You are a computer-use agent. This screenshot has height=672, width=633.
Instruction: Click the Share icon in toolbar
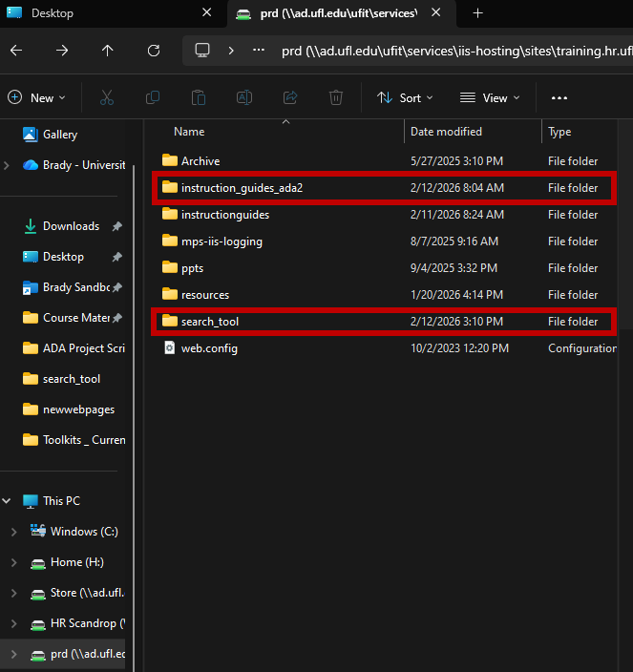[290, 97]
